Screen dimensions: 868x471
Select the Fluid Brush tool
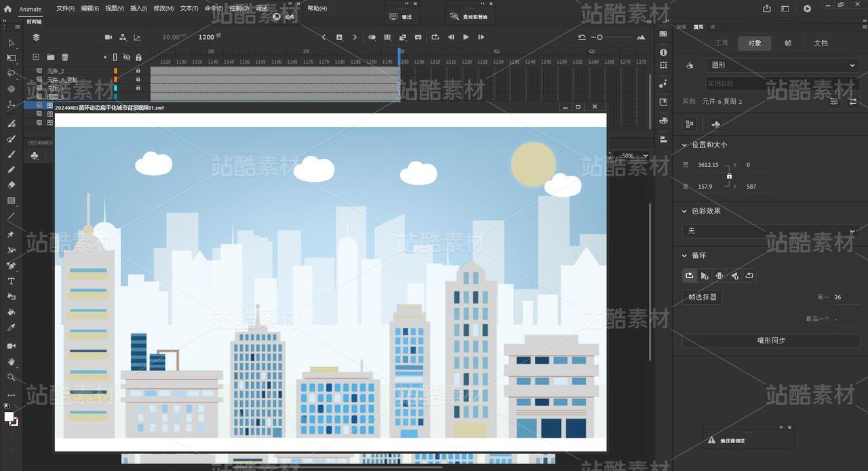[11, 124]
